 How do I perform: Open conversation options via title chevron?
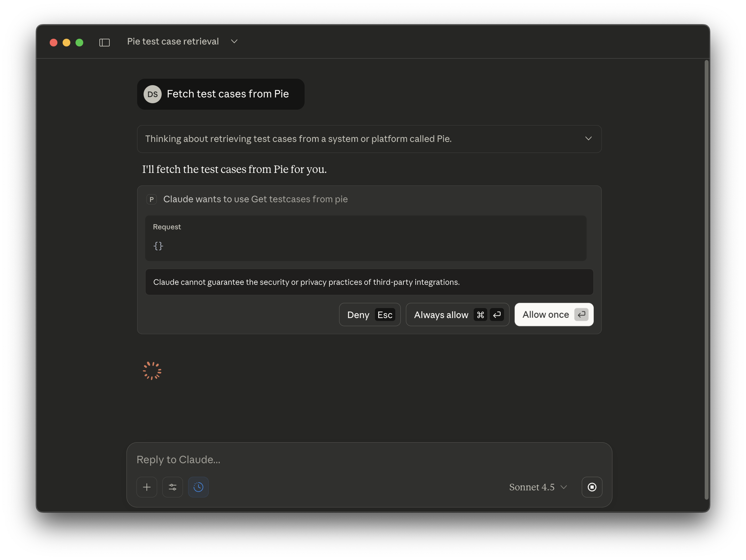(x=234, y=41)
